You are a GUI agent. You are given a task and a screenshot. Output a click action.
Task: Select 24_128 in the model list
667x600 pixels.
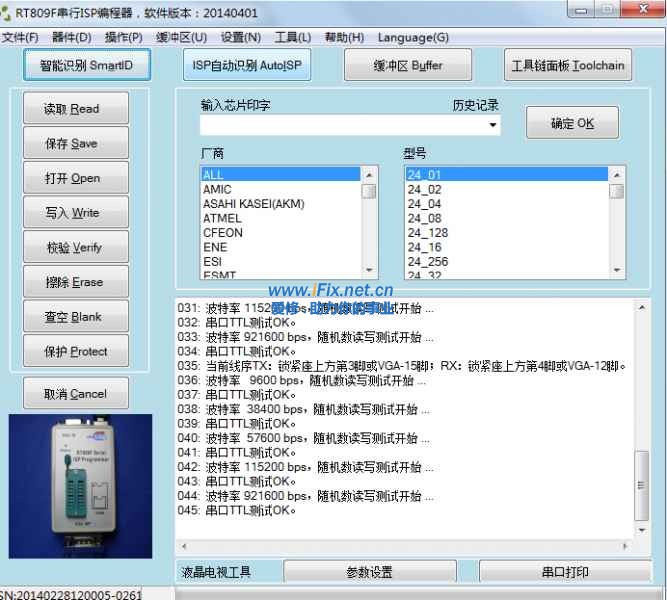pyautogui.click(x=427, y=232)
